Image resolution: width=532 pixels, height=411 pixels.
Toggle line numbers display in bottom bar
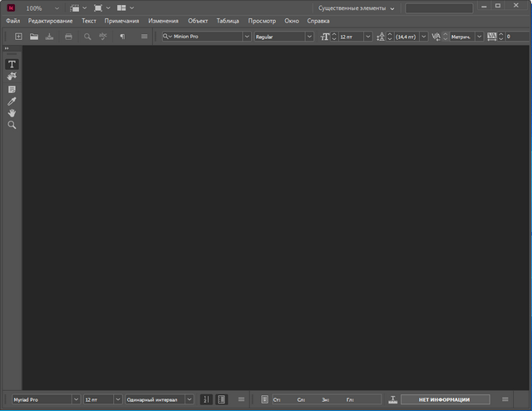[207, 399]
